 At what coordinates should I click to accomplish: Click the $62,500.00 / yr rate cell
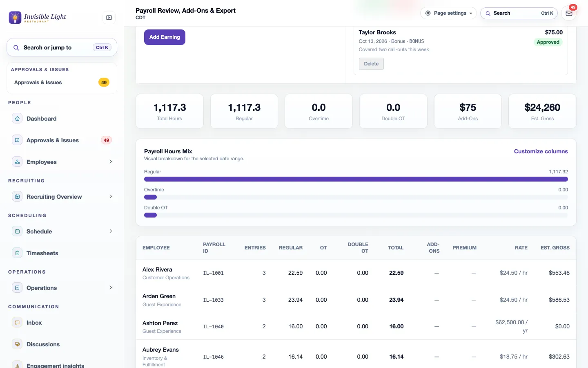pyautogui.click(x=511, y=326)
